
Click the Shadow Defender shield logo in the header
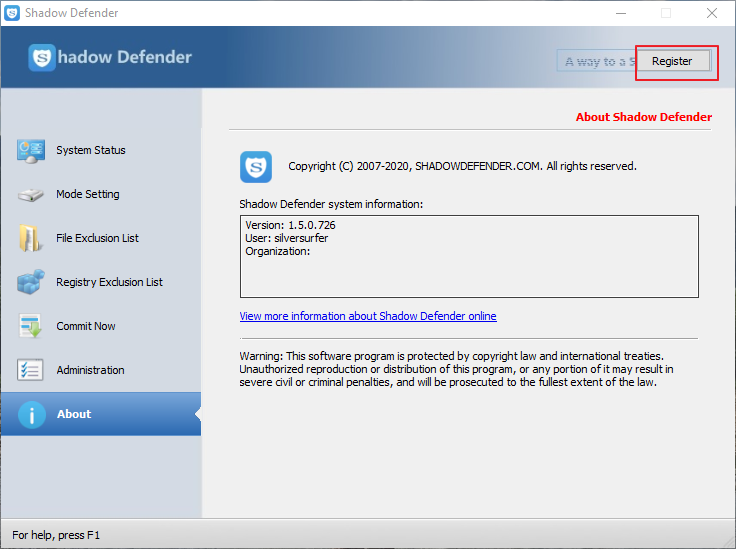42,58
